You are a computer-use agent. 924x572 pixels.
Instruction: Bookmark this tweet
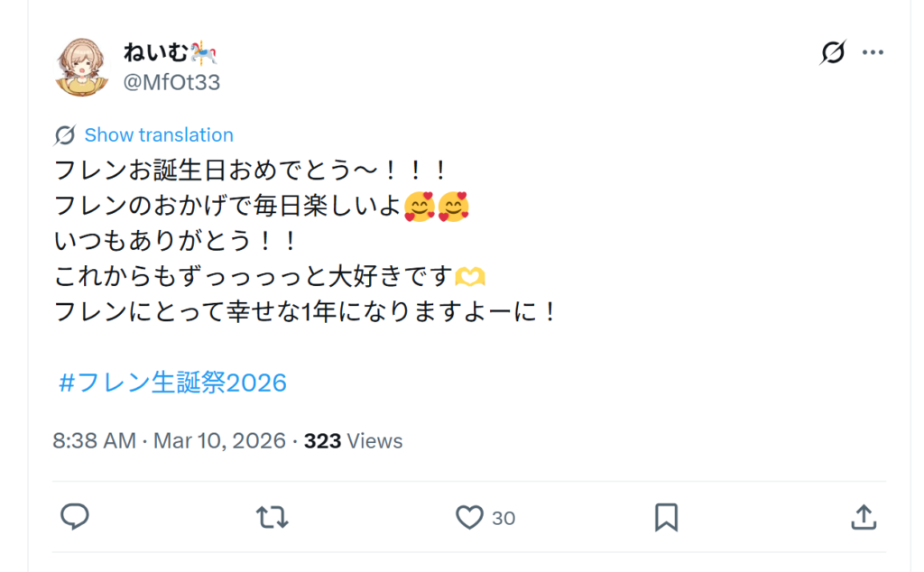tap(666, 517)
